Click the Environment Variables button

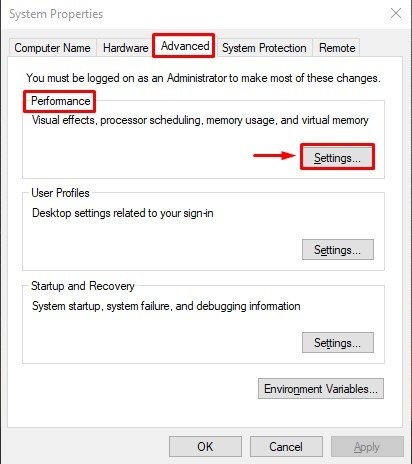coord(321,389)
